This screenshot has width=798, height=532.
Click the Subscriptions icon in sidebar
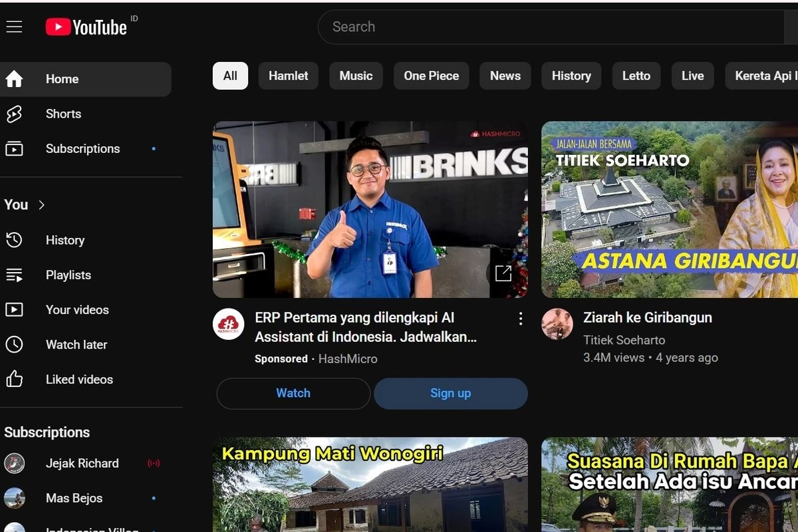tap(14, 149)
